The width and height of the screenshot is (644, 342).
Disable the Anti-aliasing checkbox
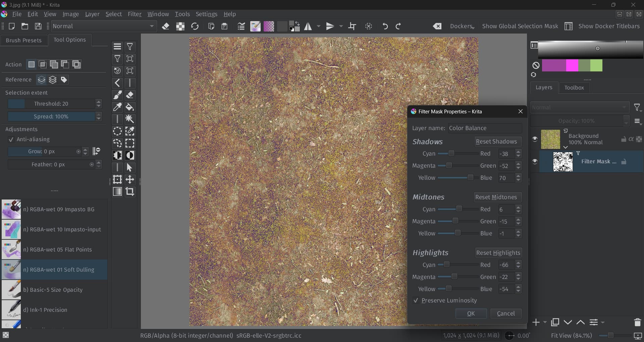coord(11,139)
